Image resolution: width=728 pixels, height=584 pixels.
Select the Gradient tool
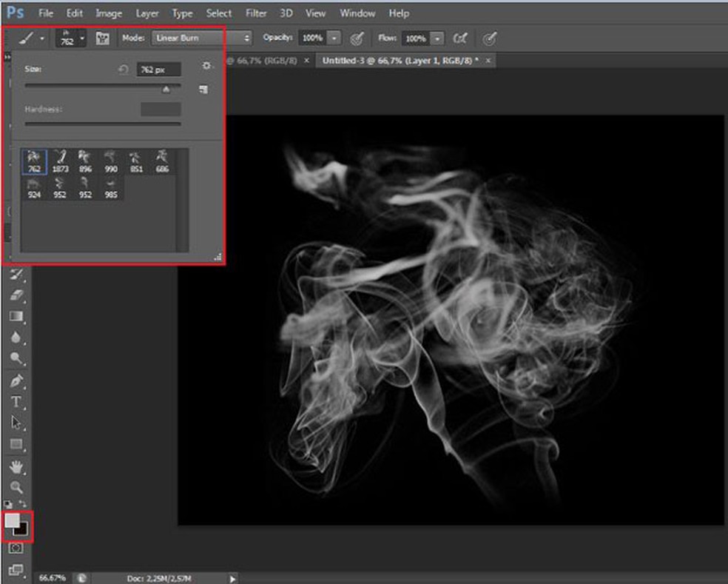click(x=16, y=316)
